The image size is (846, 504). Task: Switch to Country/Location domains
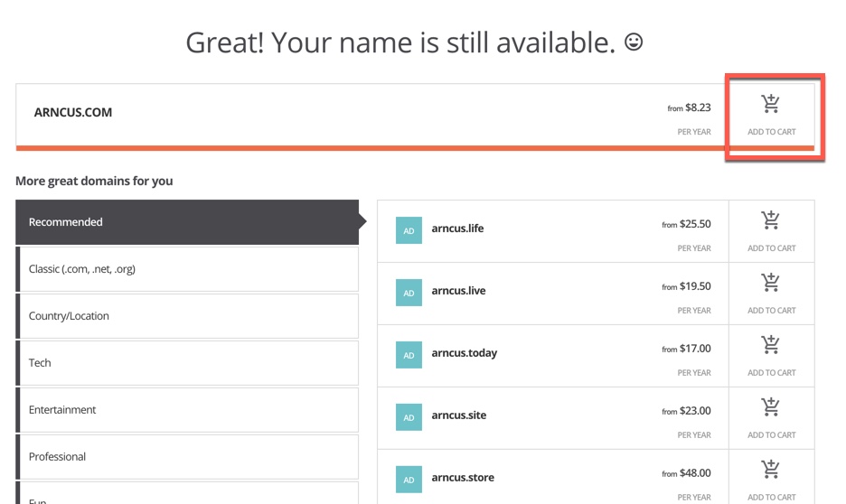(x=187, y=316)
